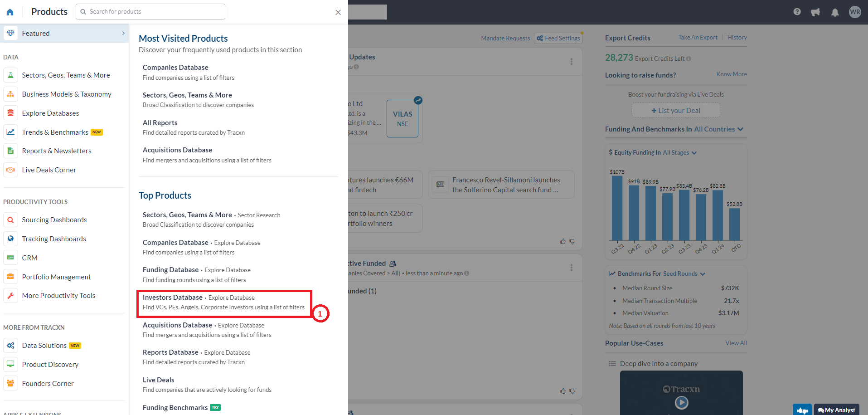
Task: Click Product Discovery monitor icon
Action: tap(10, 364)
